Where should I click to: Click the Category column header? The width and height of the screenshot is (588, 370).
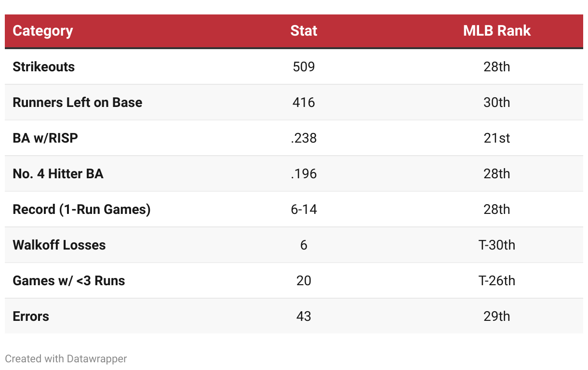[x=42, y=31]
